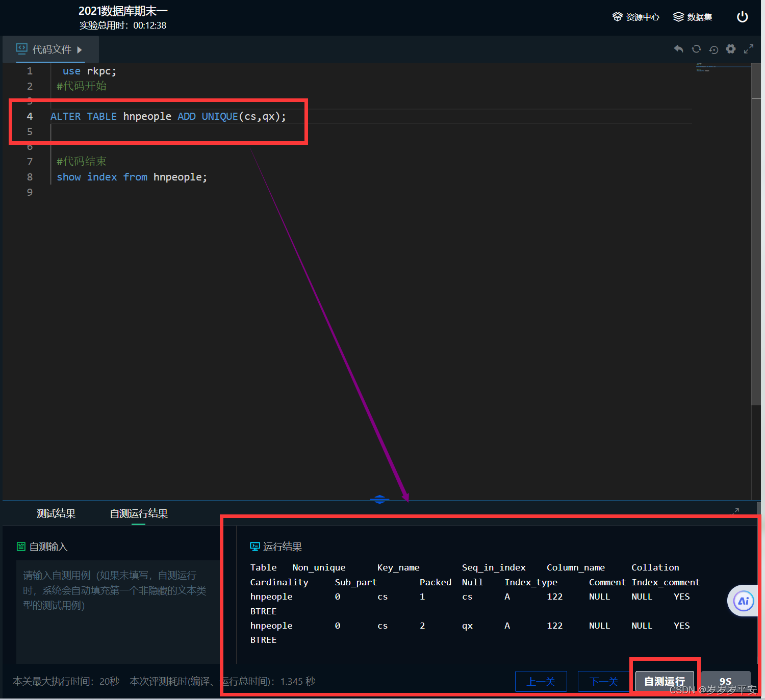Switch to the 自测运行结果 tab
The height and width of the screenshot is (700, 765).
[x=139, y=513]
